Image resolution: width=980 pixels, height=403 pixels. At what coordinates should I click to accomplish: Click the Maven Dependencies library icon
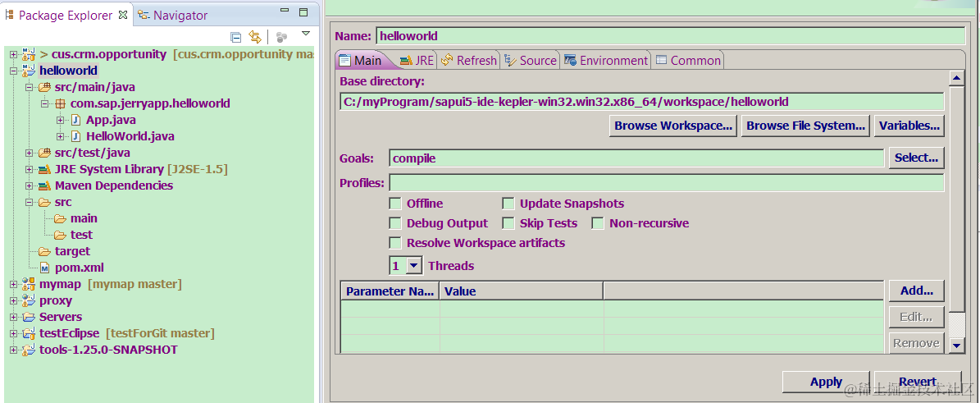click(44, 185)
